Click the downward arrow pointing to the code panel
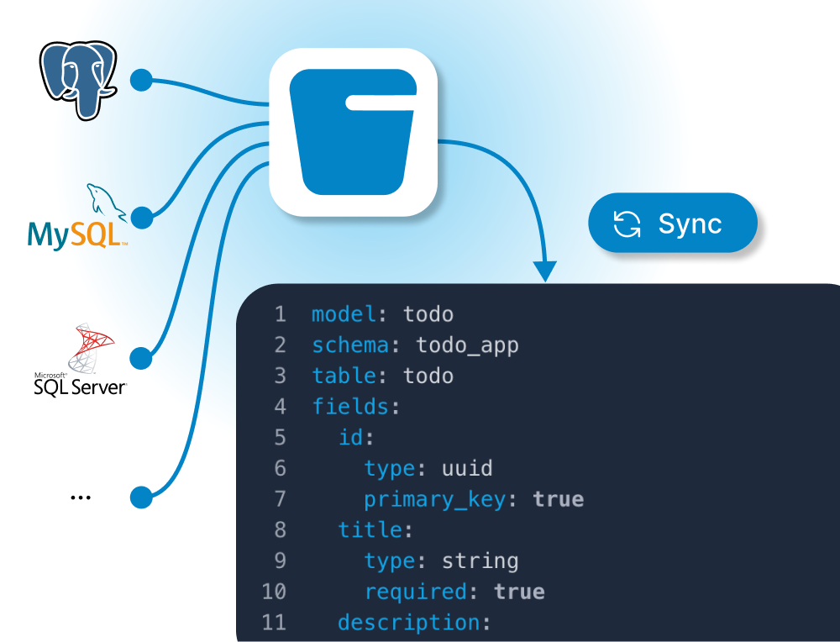840x642 pixels. coord(544,265)
